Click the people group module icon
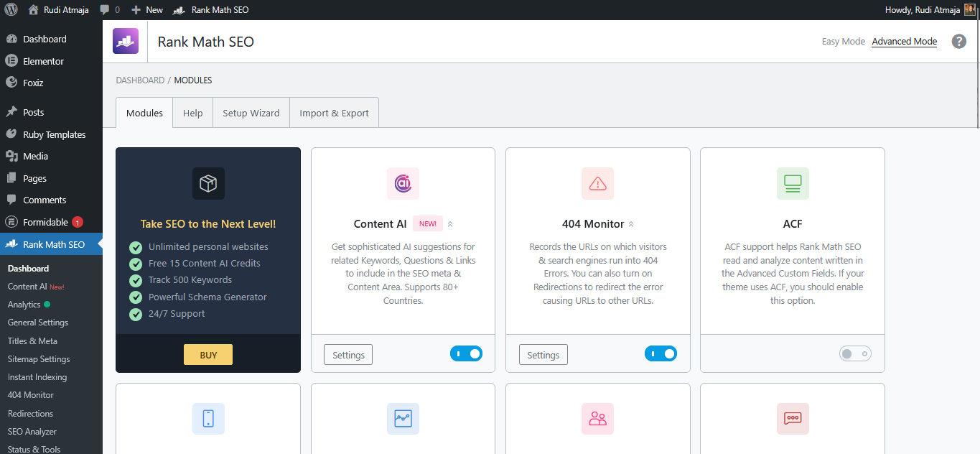This screenshot has height=454, width=980. coord(597,419)
